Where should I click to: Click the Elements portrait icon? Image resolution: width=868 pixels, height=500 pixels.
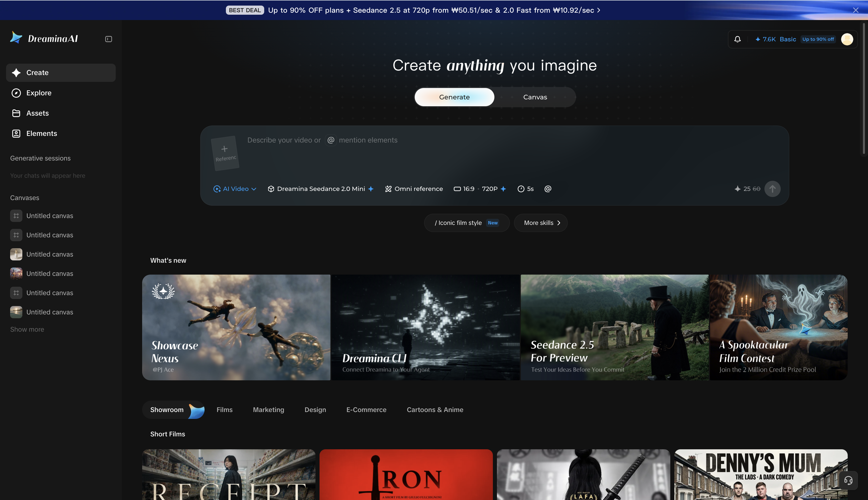click(x=16, y=133)
